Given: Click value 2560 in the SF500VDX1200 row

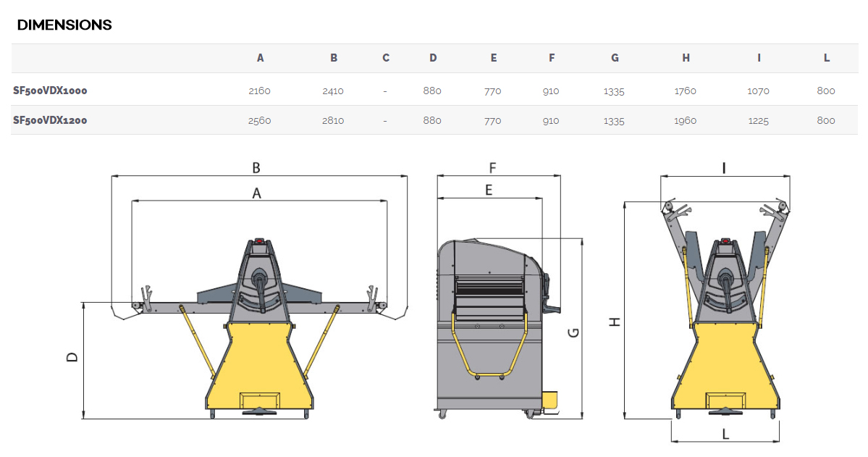Looking at the screenshot, I should click(260, 120).
